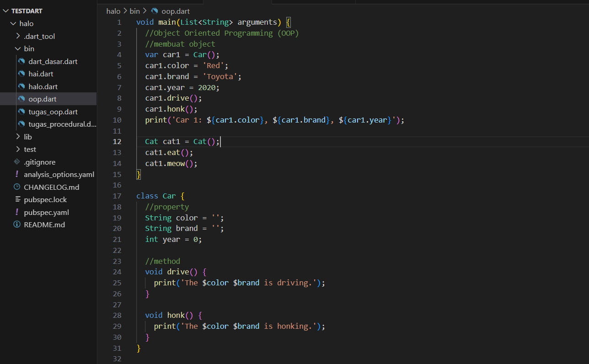The image size is (589, 364).
Task: Click line number 17 in the gutter
Action: point(117,196)
